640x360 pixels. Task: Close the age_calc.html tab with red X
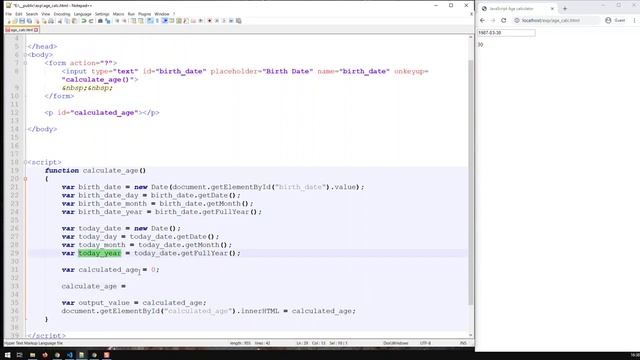(x=36, y=30)
